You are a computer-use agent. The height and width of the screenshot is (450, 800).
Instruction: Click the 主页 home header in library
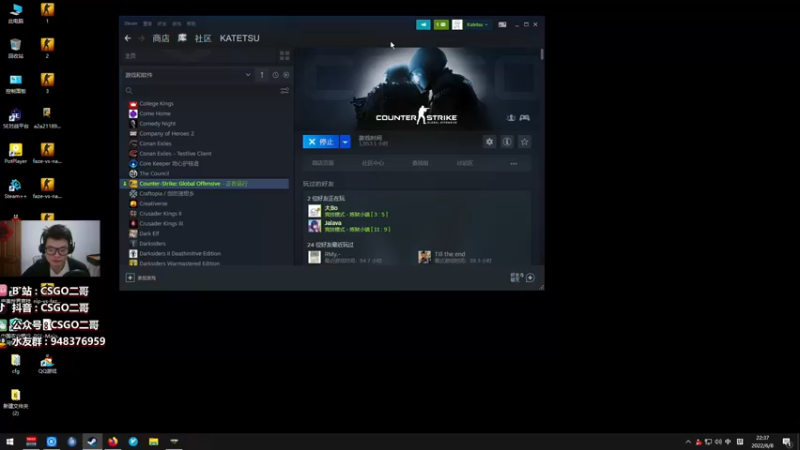tap(131, 56)
